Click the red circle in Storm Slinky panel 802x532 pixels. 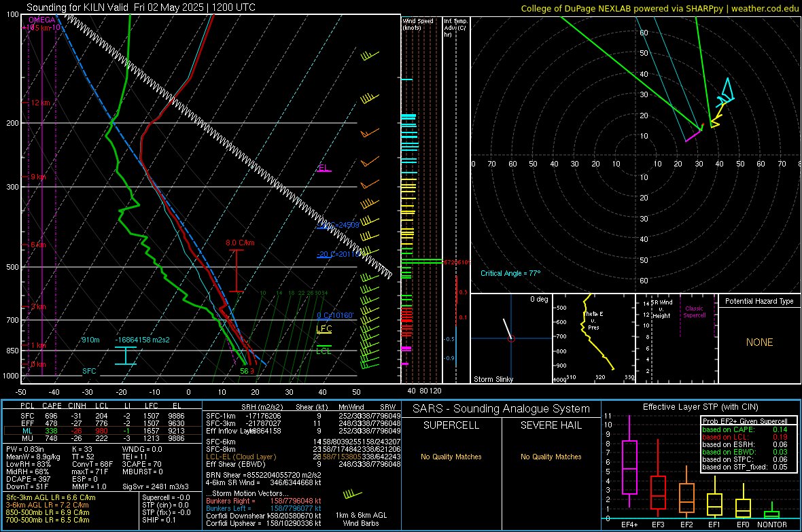coord(511,338)
